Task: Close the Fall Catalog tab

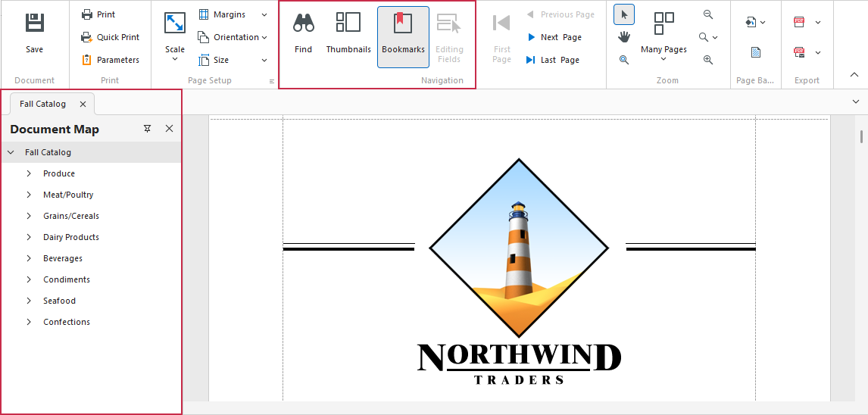Action: point(83,104)
